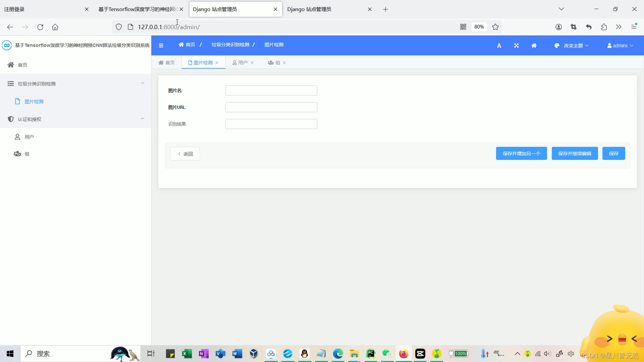Collapse the 认证和授权 sidebar section
Viewport: 644px width, 362px height.
click(143, 119)
